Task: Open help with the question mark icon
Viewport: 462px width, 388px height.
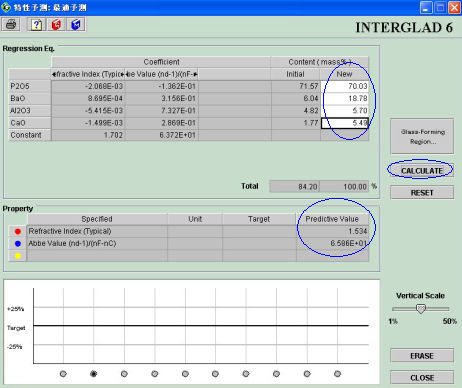Action: pos(37,25)
